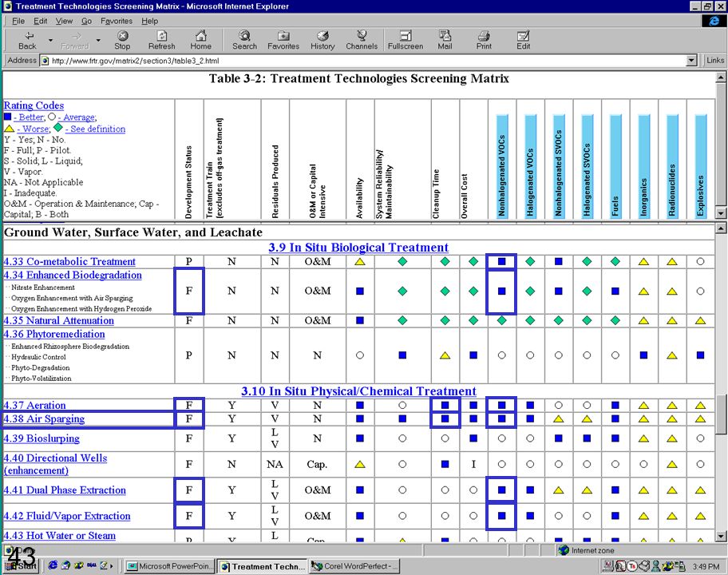This screenshot has width=728, height=575.
Task: Click the page icon in Address bar
Action: (45, 61)
